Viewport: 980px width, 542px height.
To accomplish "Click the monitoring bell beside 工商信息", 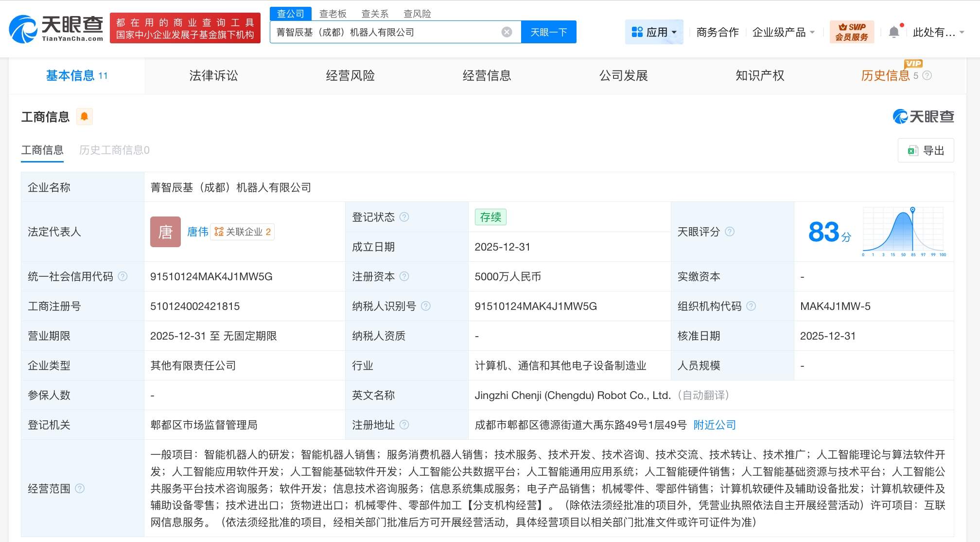I will (85, 117).
